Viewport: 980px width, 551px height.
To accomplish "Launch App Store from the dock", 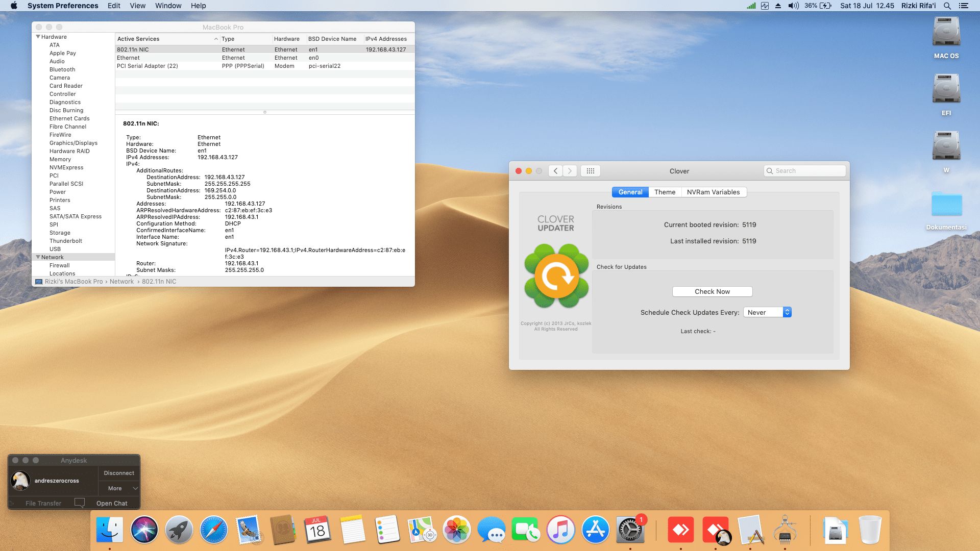I will tap(595, 530).
